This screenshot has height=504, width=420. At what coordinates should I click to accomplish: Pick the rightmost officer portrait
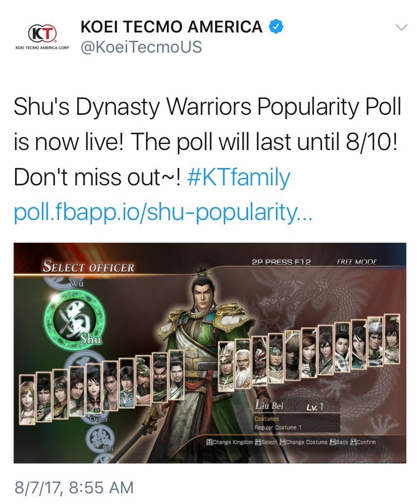(392, 340)
